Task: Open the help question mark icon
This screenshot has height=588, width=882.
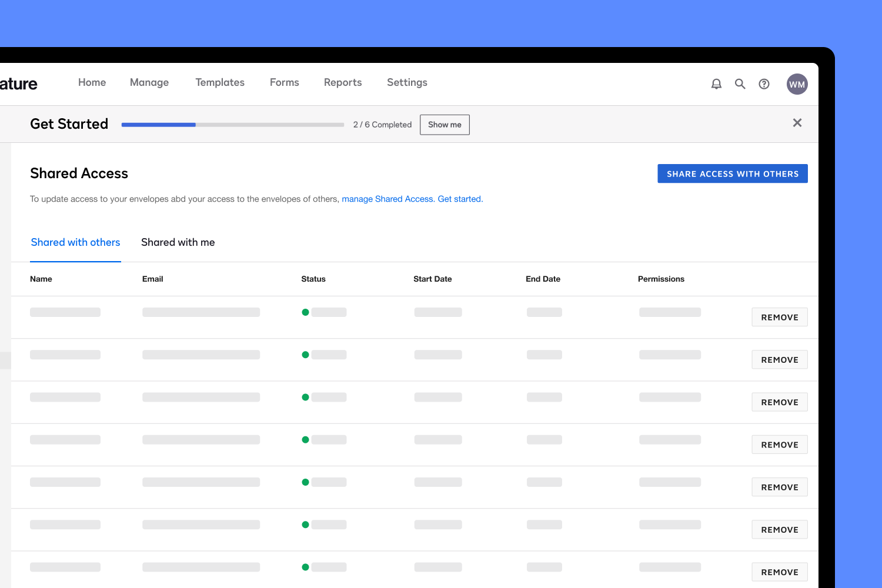Action: pos(764,83)
